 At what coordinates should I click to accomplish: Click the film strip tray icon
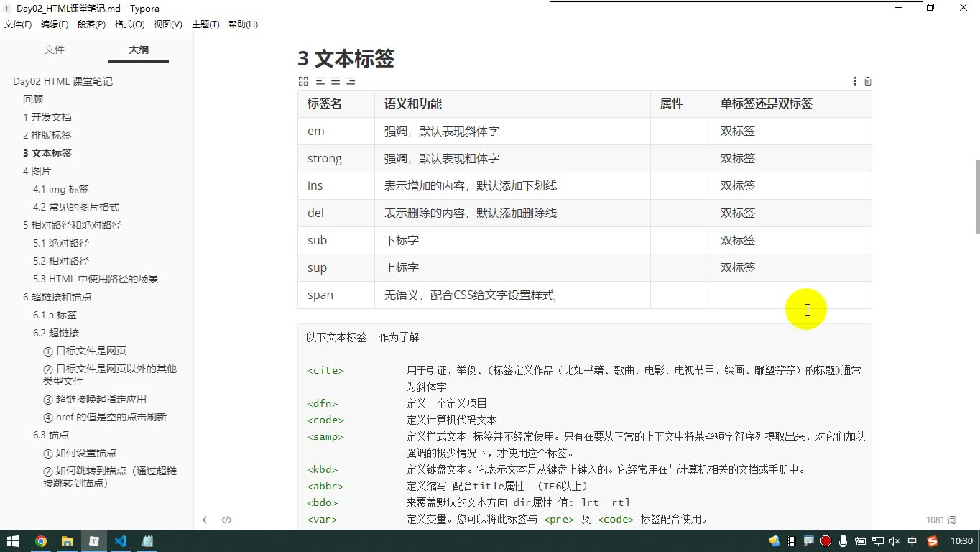click(792, 541)
